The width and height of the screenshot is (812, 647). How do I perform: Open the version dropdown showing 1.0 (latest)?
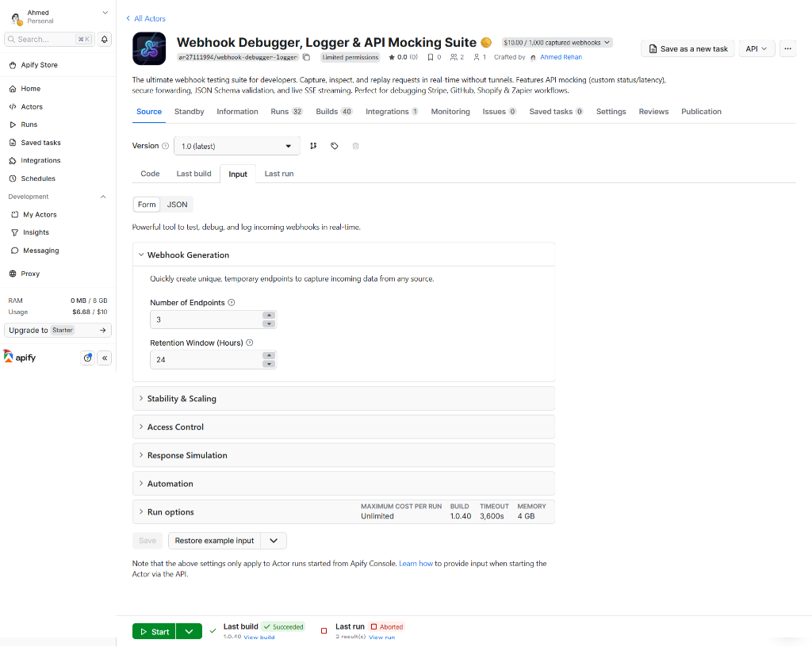[236, 146]
